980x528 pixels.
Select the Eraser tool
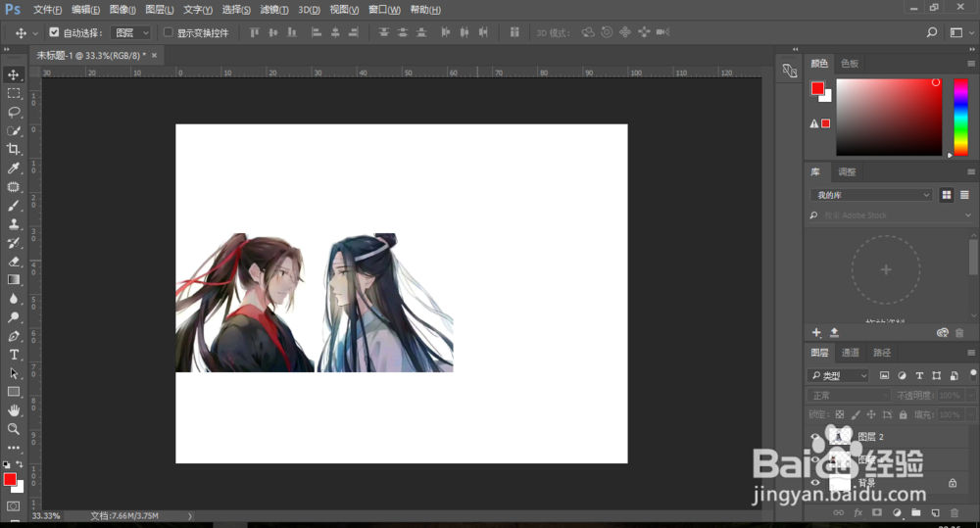(13, 262)
